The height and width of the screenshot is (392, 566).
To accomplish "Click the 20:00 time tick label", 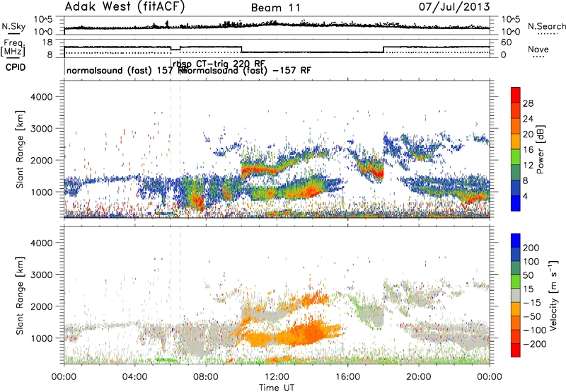I will click(x=418, y=377).
